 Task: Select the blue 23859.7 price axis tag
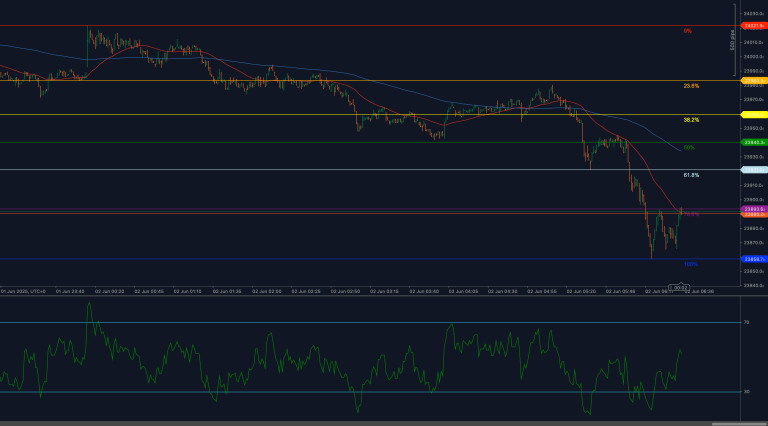[754, 259]
